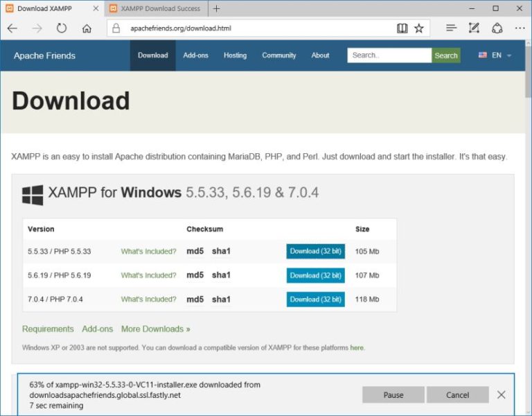Viewport: 532px width, 416px height.
Task: Reload the page with the refresh icon
Action: [x=62, y=28]
